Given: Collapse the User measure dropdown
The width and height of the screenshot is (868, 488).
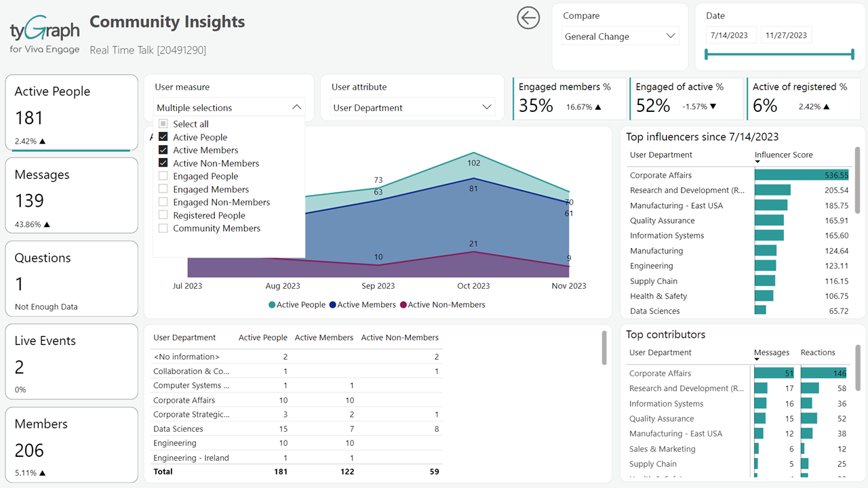Looking at the screenshot, I should click(296, 108).
